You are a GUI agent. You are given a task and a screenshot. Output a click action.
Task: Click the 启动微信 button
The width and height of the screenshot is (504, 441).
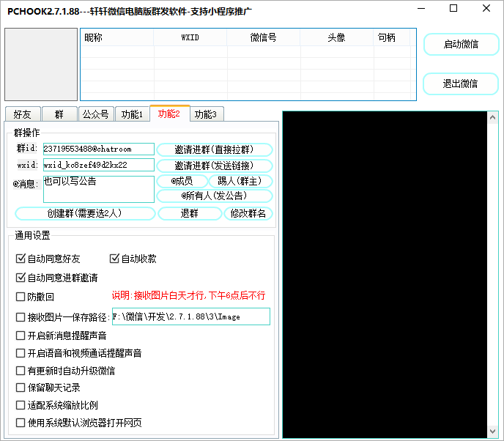point(461,45)
